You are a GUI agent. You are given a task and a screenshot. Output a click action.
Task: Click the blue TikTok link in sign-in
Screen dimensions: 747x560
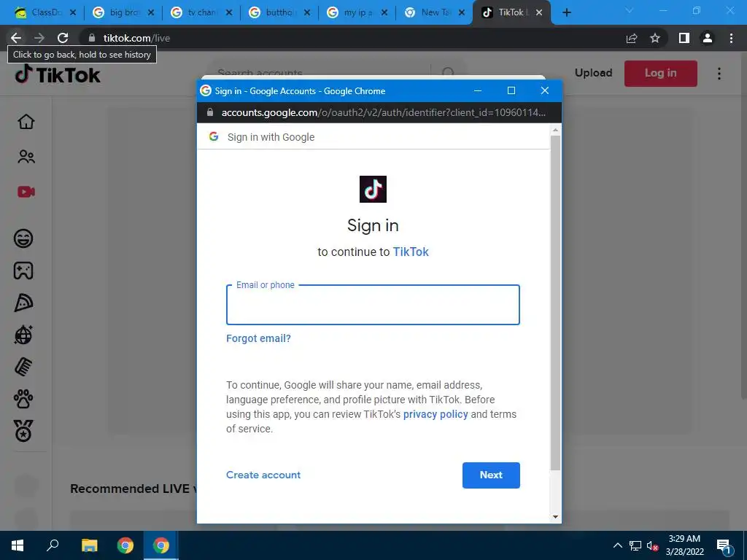pos(411,252)
